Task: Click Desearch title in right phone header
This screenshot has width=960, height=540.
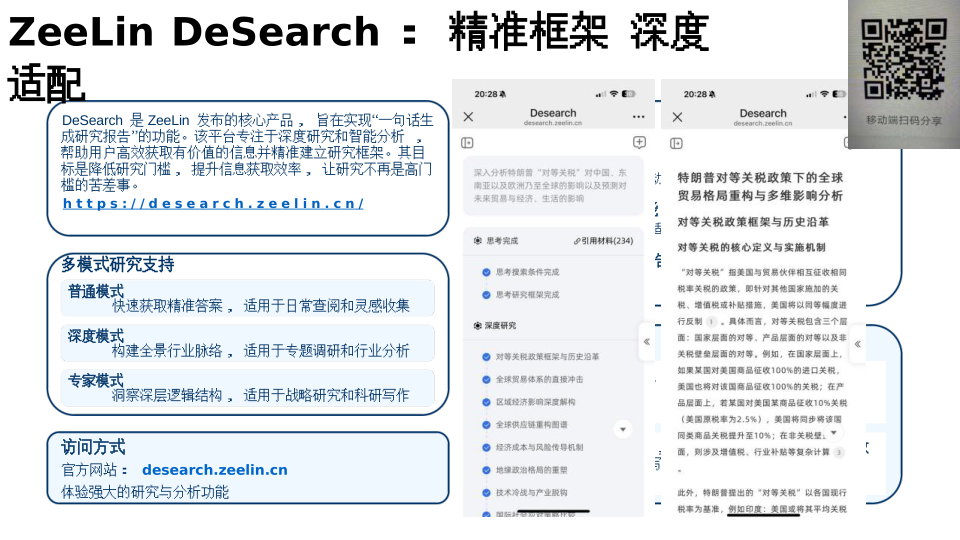Action: pos(763,113)
